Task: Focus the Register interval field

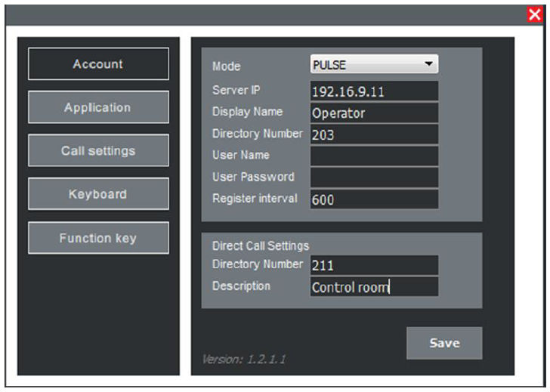Action: click(374, 199)
